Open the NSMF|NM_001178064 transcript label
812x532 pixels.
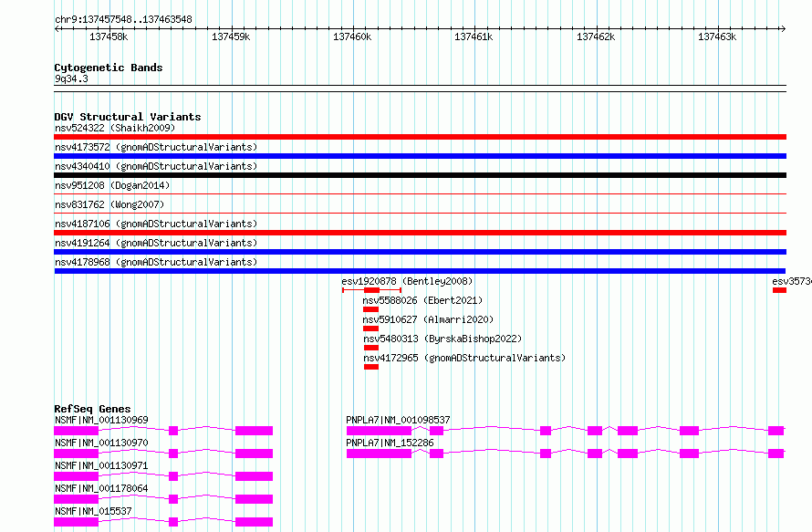(x=101, y=488)
